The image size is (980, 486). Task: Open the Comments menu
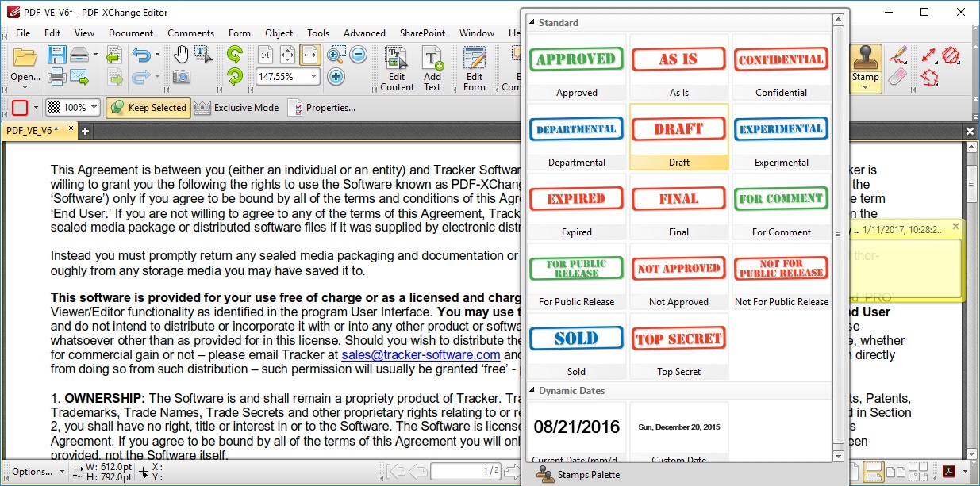[x=190, y=33]
